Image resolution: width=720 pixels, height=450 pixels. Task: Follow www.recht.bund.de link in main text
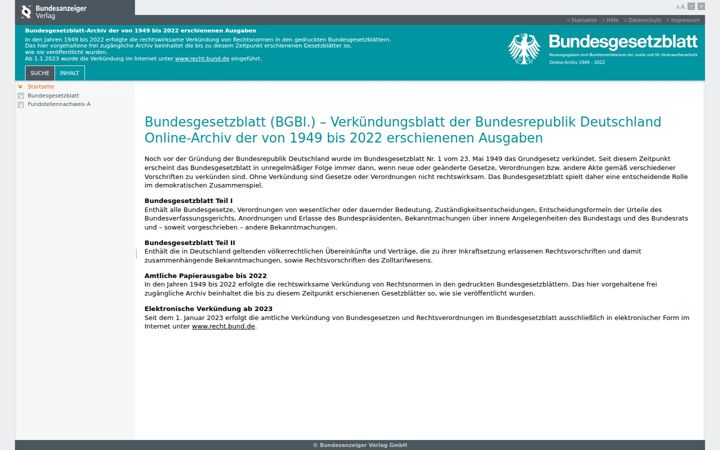coord(223,326)
